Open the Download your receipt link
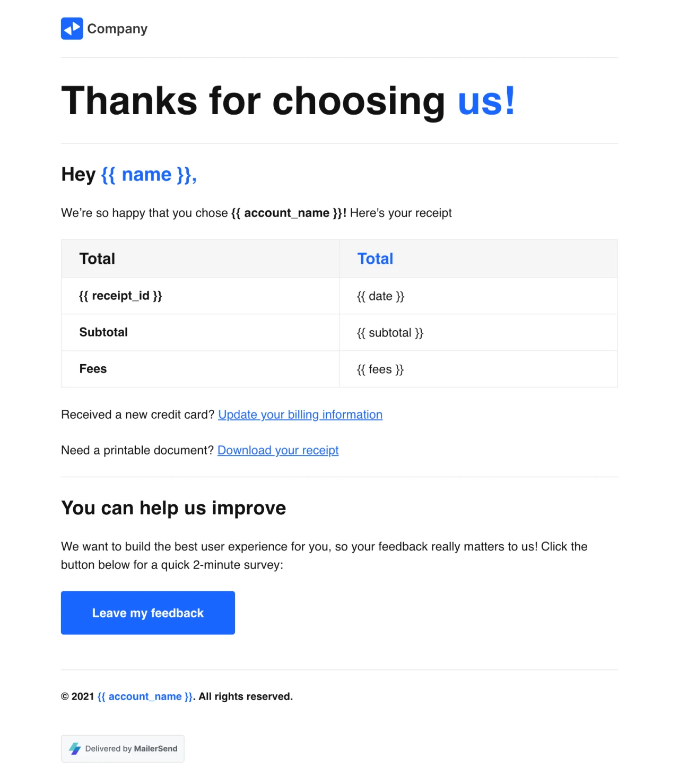Image resolution: width=679 pixels, height=784 pixels. [x=278, y=450]
